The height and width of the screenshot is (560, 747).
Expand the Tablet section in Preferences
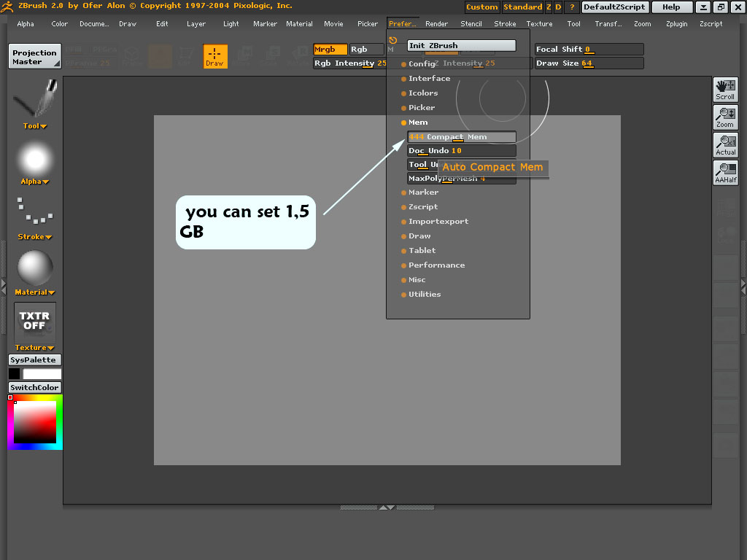[419, 251]
